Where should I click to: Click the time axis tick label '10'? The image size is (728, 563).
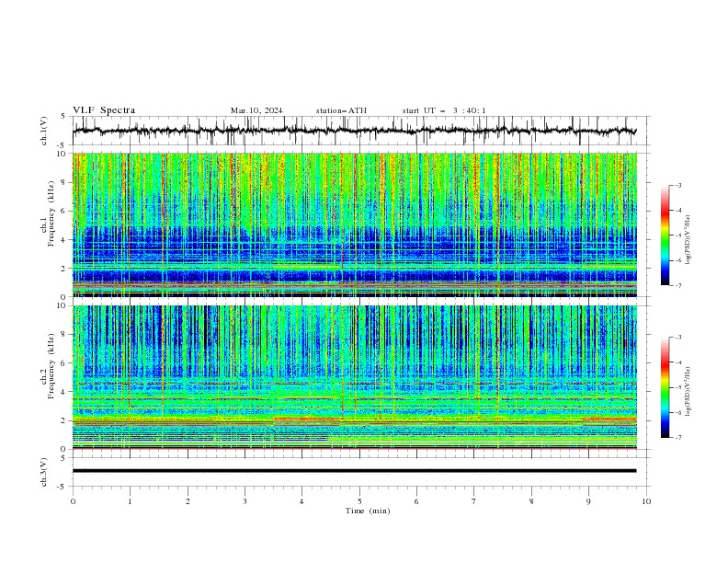646,501
